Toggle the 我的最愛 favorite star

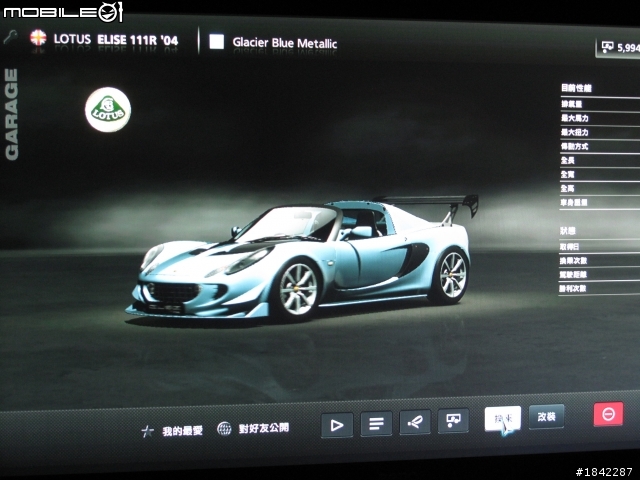[x=147, y=431]
